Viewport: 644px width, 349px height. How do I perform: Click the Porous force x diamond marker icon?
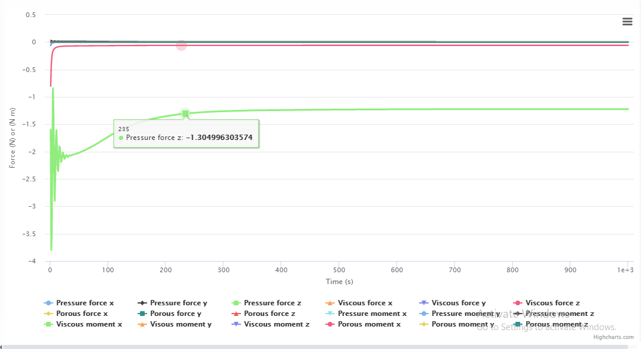pos(49,314)
